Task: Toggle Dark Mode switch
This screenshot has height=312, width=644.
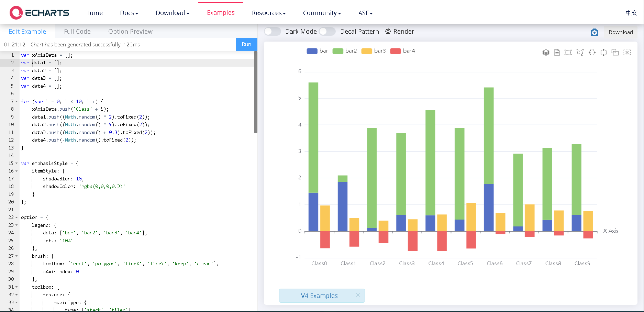Action: [273, 31]
